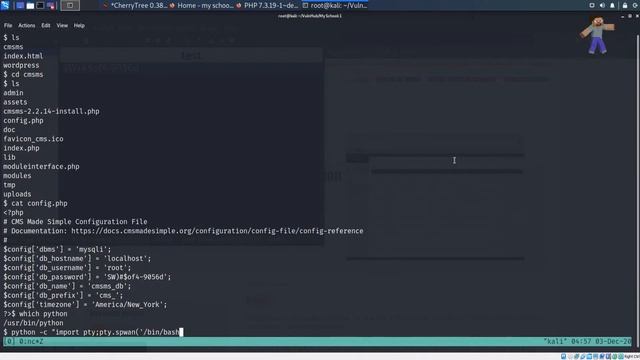The height and width of the screenshot is (360, 640).
Task: Click the db_hostname 'localhost' line
Action: pos(77,259)
